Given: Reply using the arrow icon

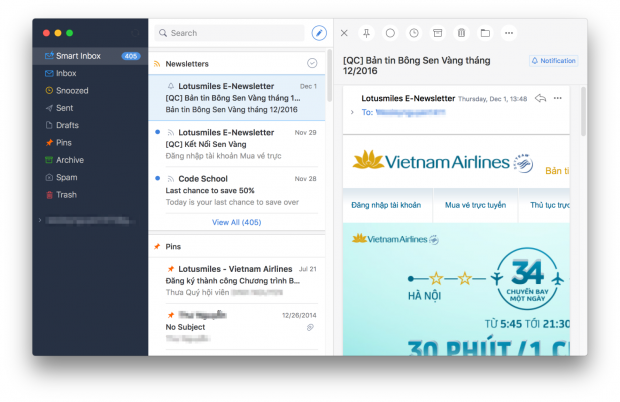Looking at the screenshot, I should (x=540, y=98).
